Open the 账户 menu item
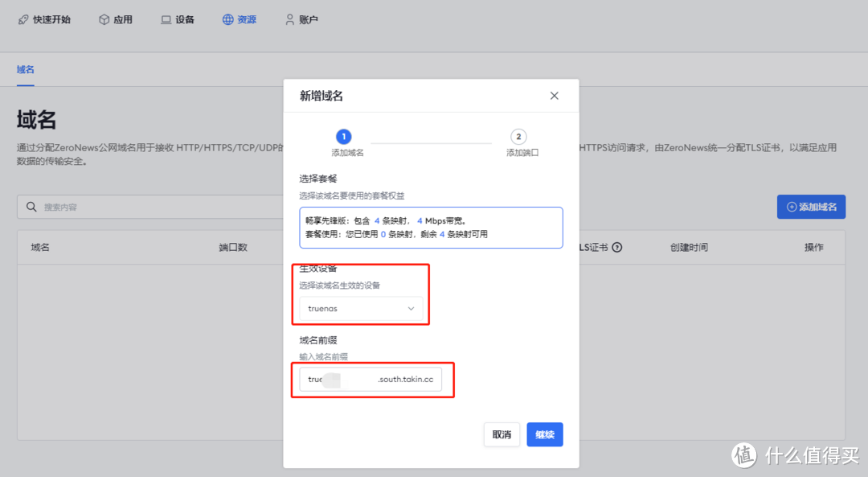 click(x=301, y=19)
